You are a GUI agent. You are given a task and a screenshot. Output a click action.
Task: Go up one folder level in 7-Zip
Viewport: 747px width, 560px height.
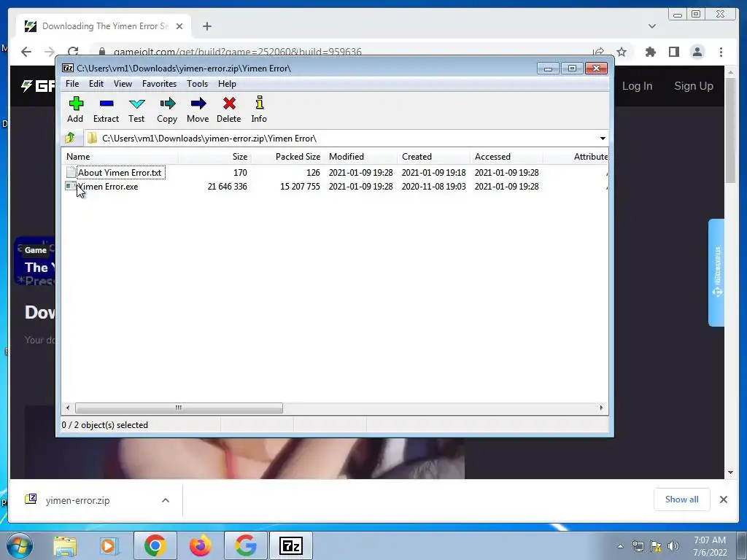[x=70, y=138]
